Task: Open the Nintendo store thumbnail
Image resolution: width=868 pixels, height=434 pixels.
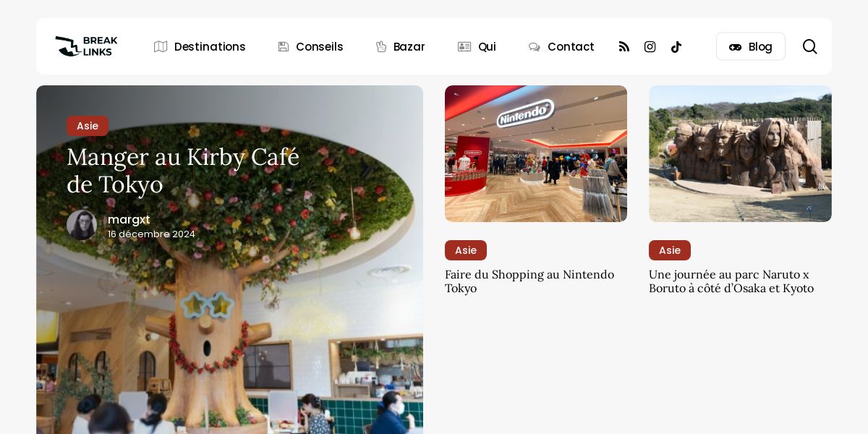Action: [x=536, y=153]
